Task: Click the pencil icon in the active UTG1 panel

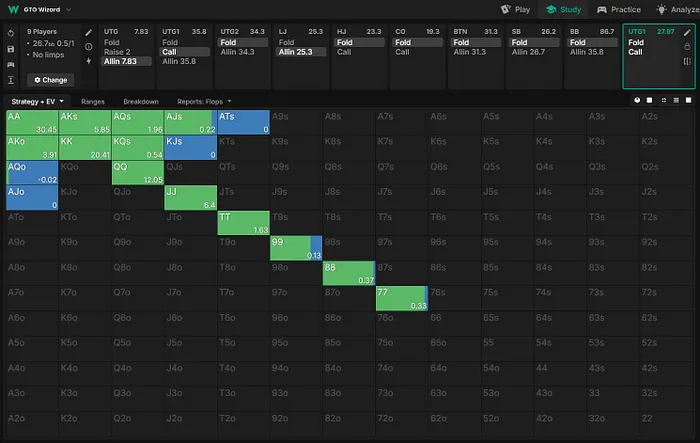Action: click(687, 32)
